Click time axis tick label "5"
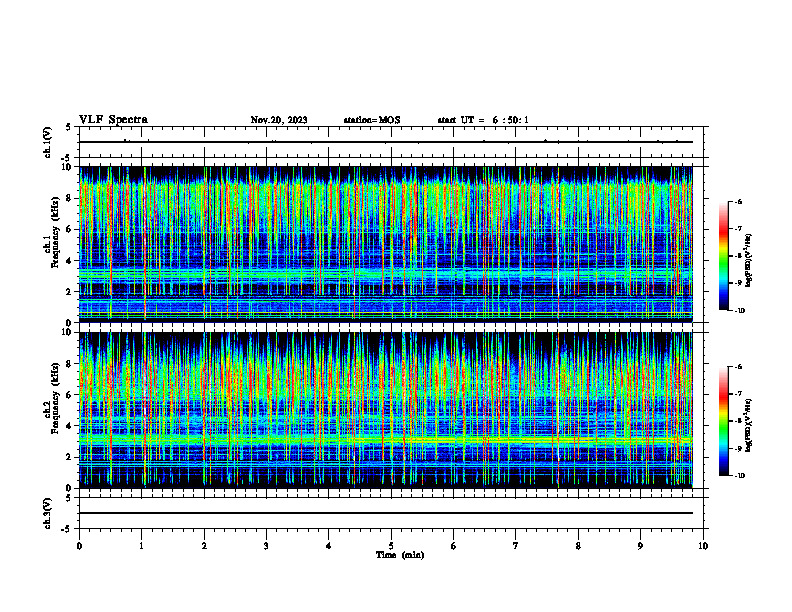The width and height of the screenshot is (792, 612). 391,546
